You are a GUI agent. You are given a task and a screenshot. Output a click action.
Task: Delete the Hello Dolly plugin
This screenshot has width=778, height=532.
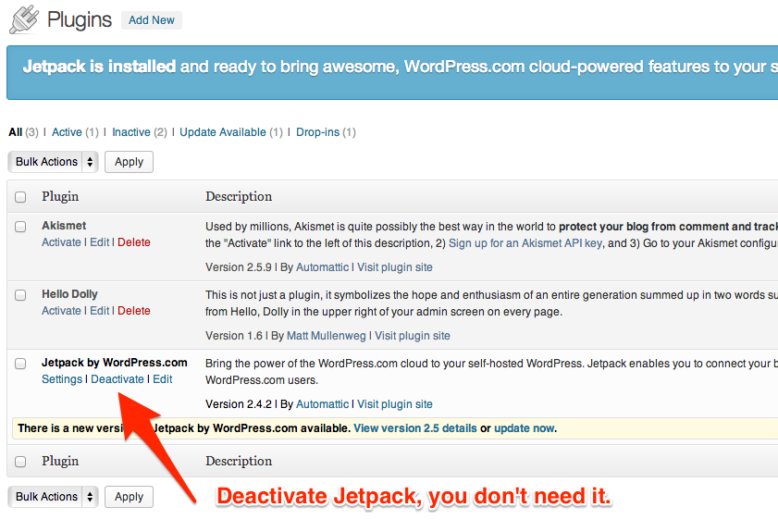click(134, 311)
